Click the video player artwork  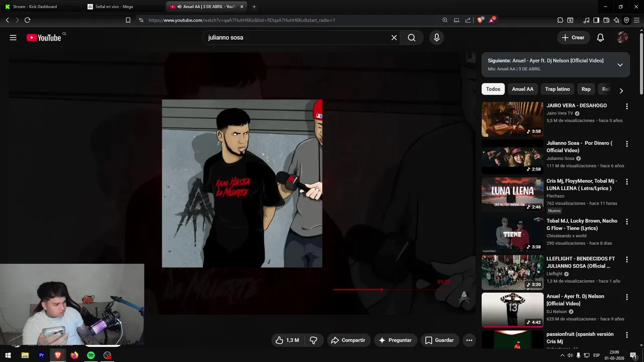coord(242,184)
